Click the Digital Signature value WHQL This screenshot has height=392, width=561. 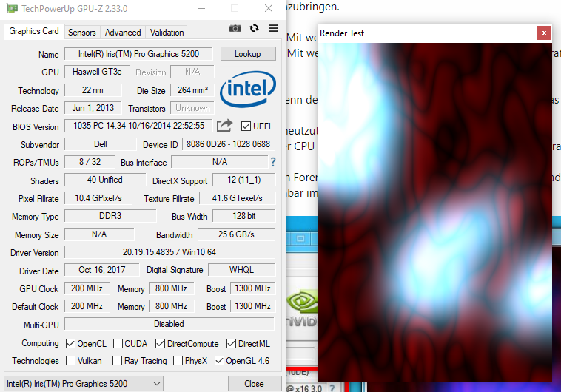(x=241, y=270)
